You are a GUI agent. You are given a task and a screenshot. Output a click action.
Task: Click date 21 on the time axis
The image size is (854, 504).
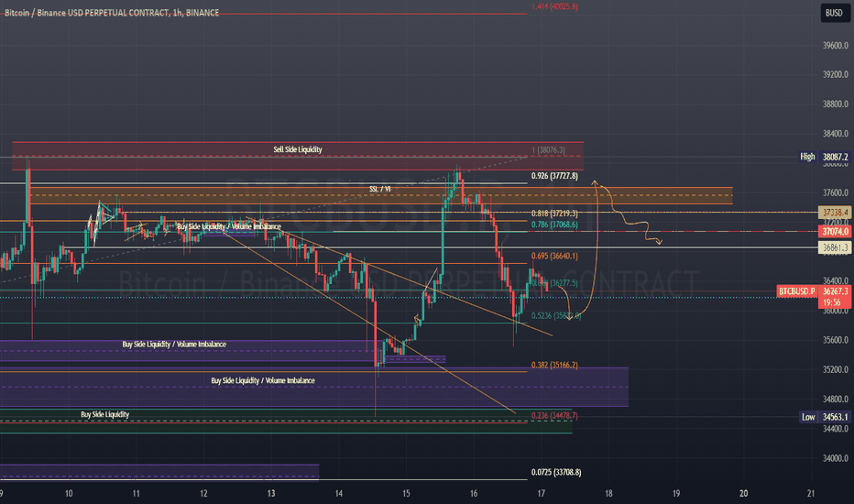[811, 494]
